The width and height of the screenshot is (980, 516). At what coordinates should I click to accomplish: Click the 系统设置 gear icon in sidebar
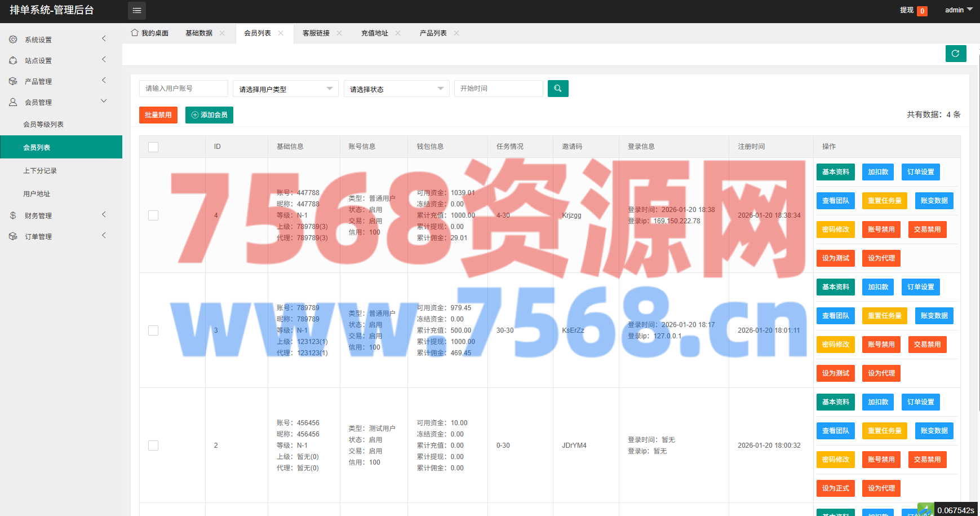(13, 39)
